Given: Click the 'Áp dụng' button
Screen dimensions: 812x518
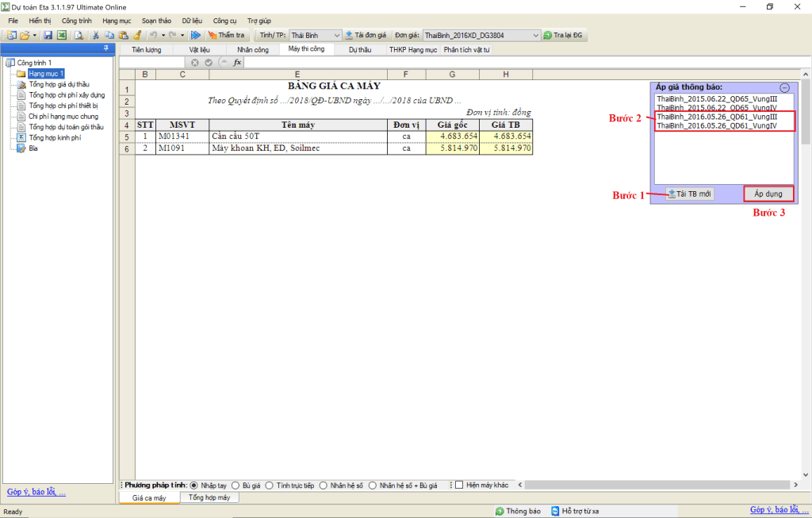Looking at the screenshot, I should [768, 194].
